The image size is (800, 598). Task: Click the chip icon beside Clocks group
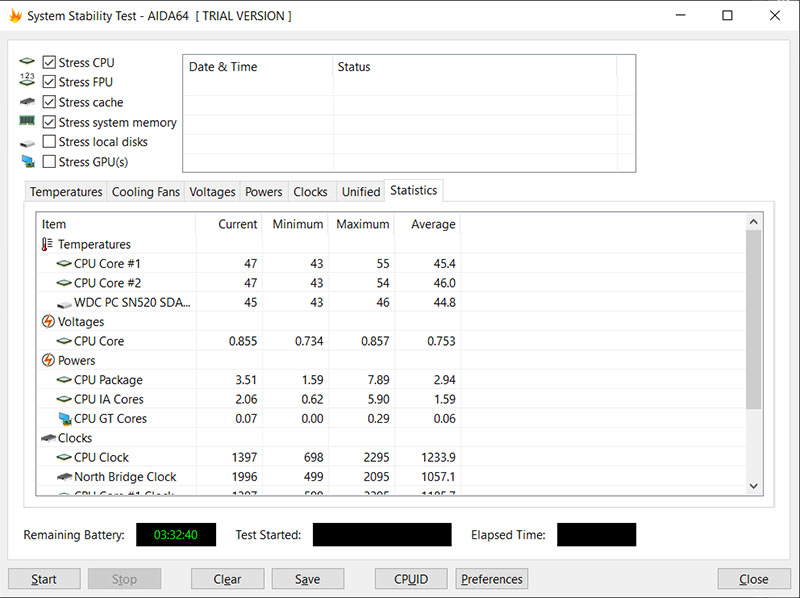click(47, 438)
